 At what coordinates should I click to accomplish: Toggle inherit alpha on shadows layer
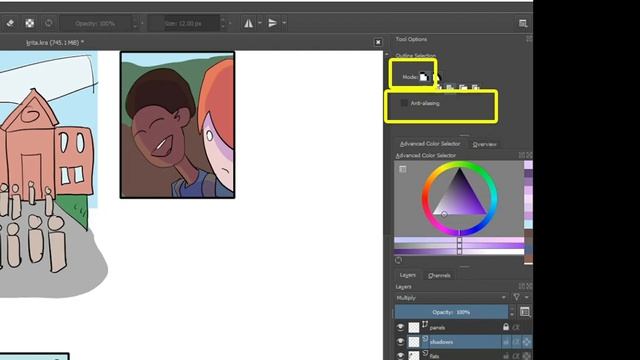[x=516, y=342]
